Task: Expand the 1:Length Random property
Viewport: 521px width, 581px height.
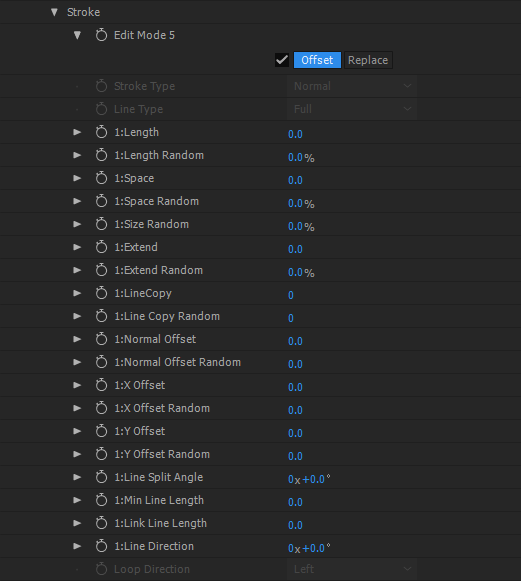Action: [77, 155]
